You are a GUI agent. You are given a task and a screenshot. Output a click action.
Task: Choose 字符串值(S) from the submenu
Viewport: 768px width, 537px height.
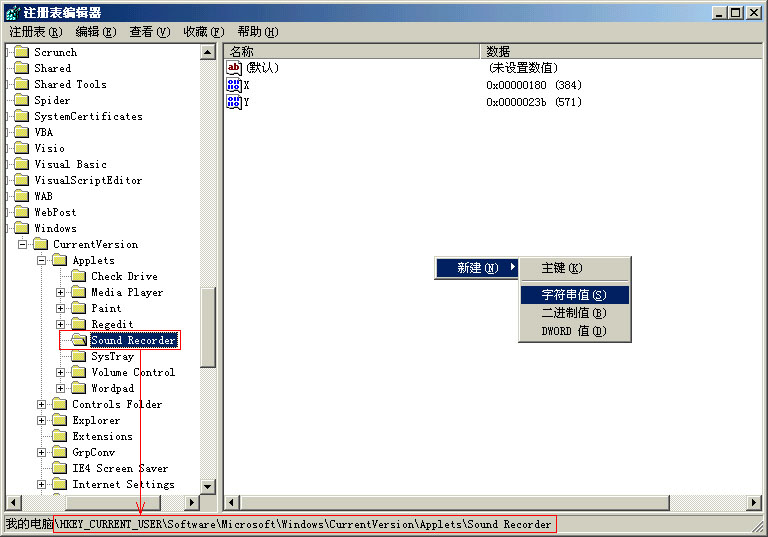tap(575, 295)
